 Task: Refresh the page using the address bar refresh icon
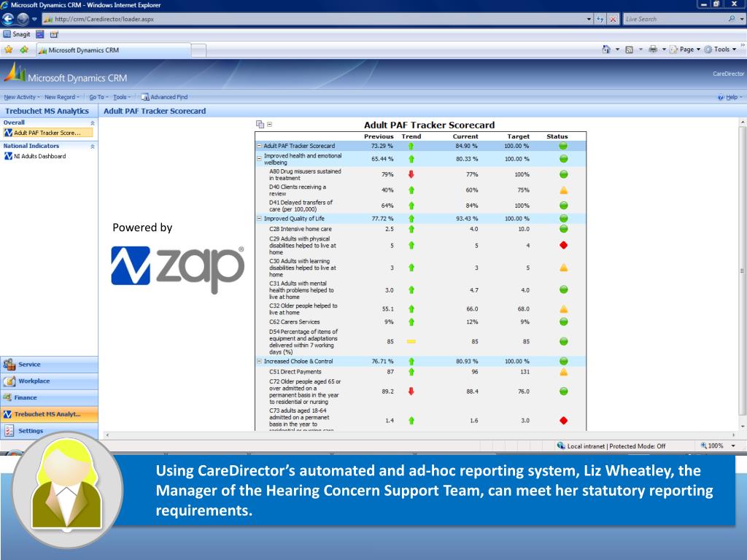click(600, 19)
